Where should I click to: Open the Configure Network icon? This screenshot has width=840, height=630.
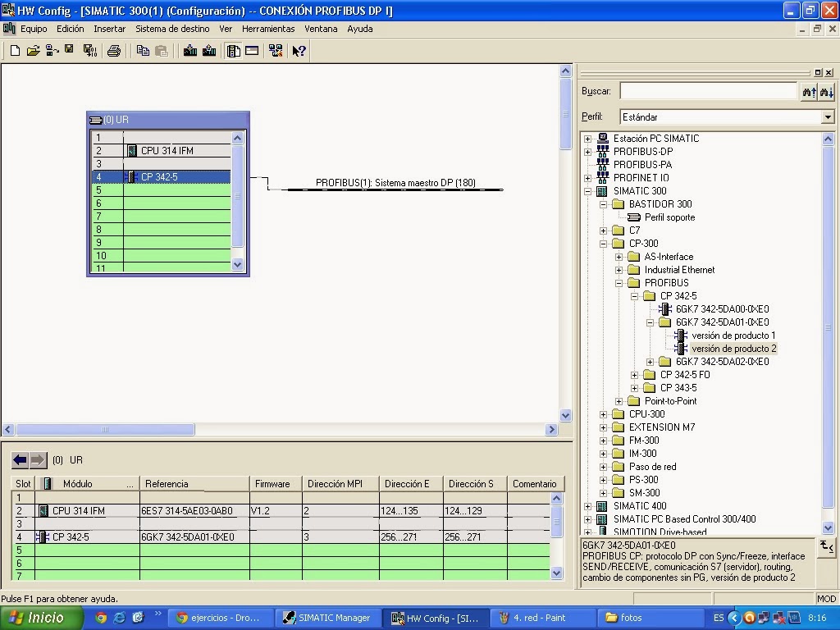tap(276, 51)
